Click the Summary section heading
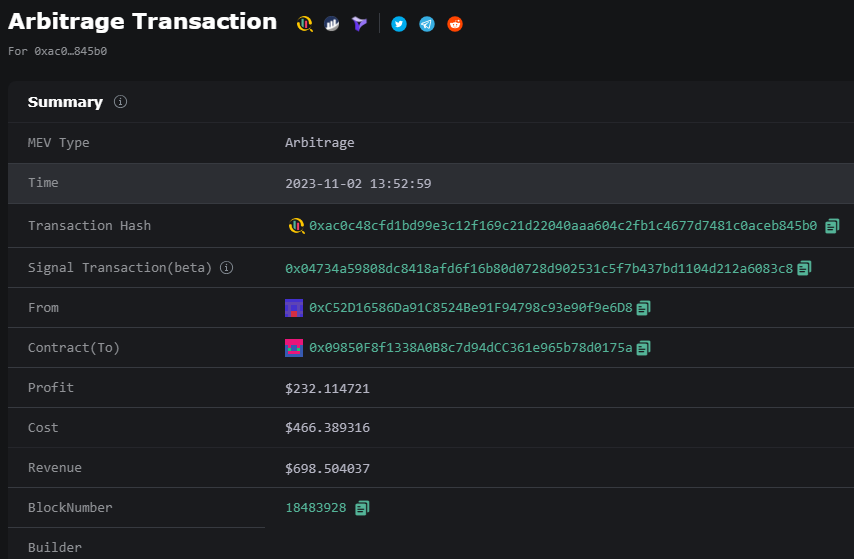854x559 pixels. (x=65, y=102)
